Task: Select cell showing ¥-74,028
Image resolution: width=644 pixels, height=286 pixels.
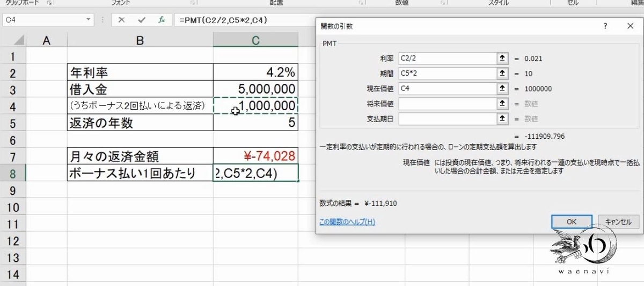Action: (255, 156)
